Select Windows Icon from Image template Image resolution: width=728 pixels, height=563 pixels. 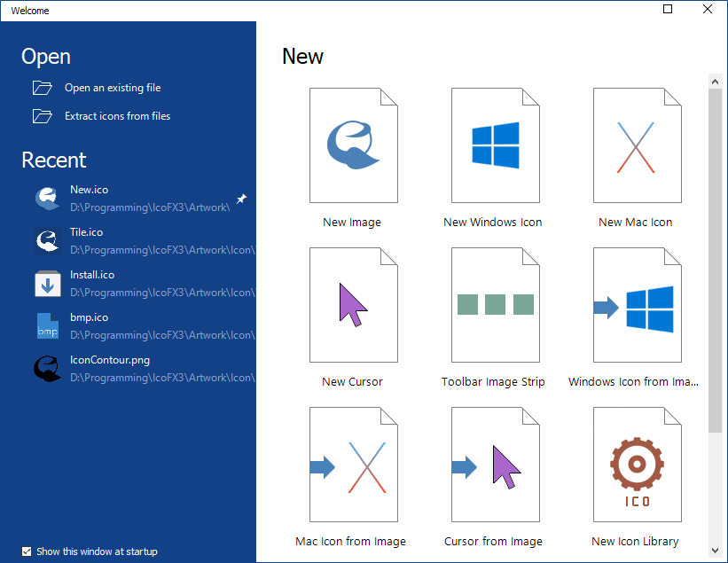click(x=637, y=306)
